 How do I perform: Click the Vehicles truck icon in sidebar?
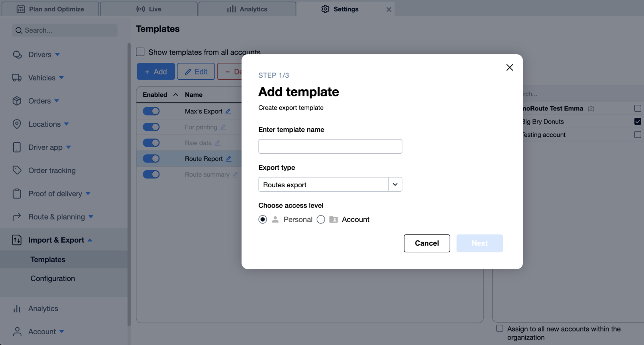17,78
